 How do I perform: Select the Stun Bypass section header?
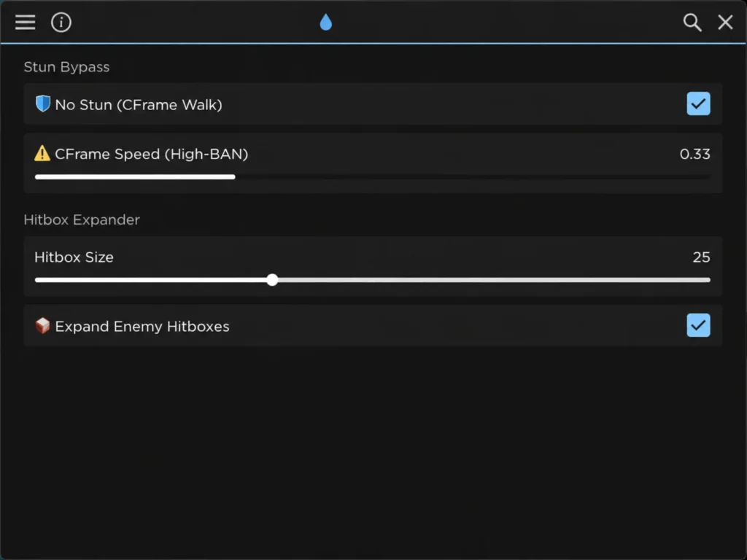66,67
